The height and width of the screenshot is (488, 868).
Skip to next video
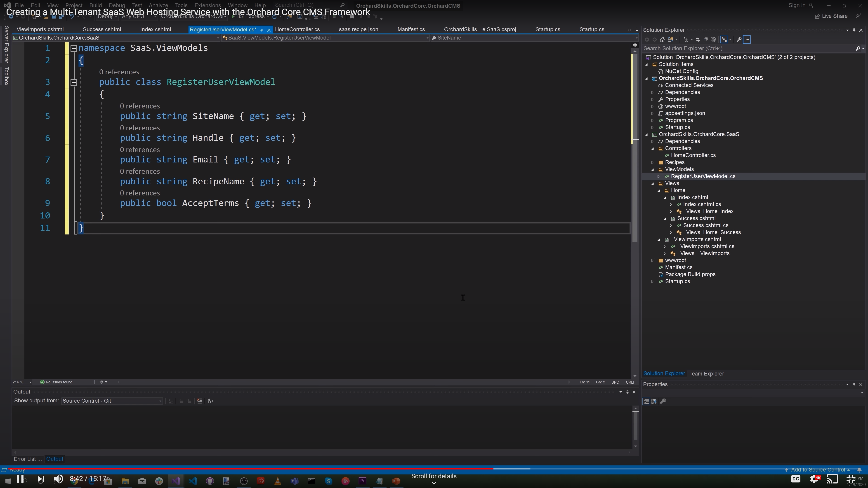[x=40, y=479]
